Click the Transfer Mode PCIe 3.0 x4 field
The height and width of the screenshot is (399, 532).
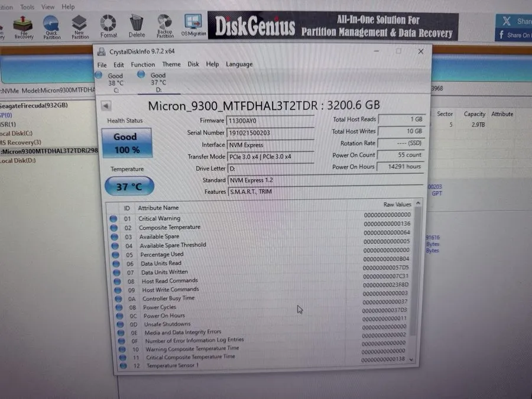tap(270, 157)
